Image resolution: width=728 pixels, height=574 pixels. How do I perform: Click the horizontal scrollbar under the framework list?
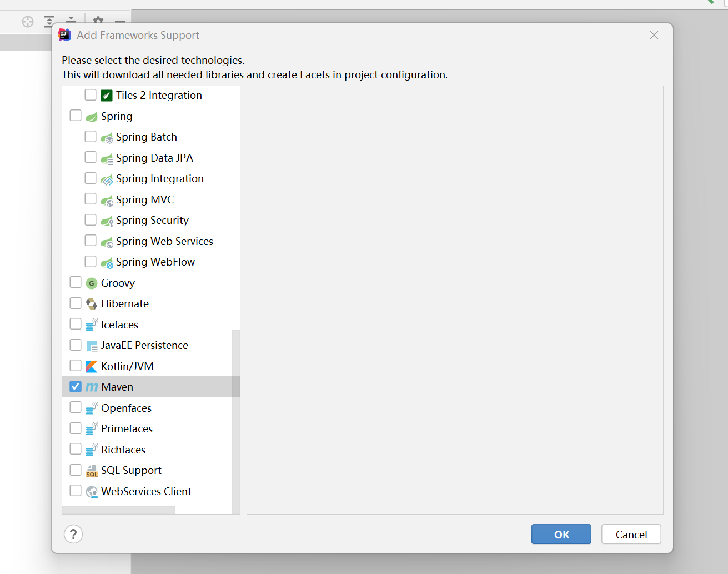(x=118, y=510)
